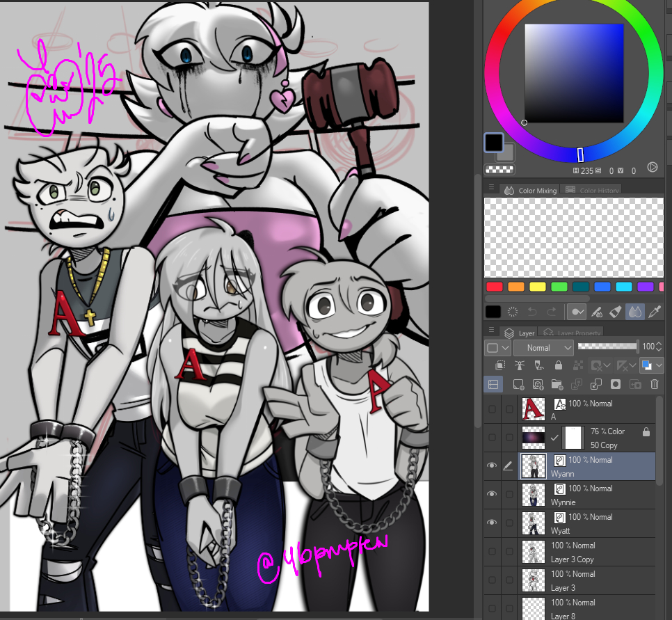
Task: Click the New Layer Folder icon
Action: coord(557,384)
